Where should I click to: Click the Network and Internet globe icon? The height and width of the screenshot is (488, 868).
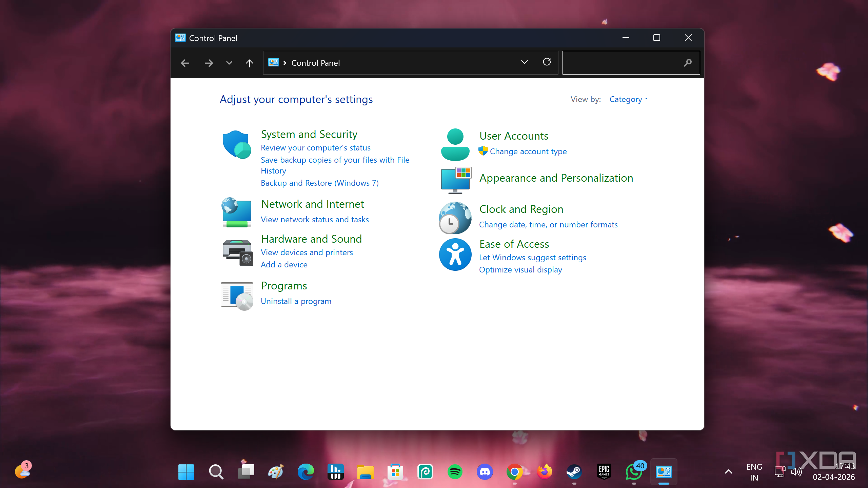237,212
